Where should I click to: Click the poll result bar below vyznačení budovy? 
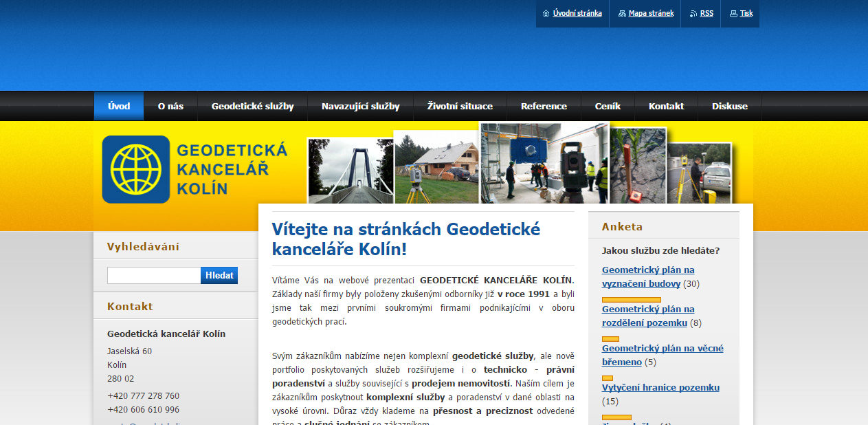point(632,300)
